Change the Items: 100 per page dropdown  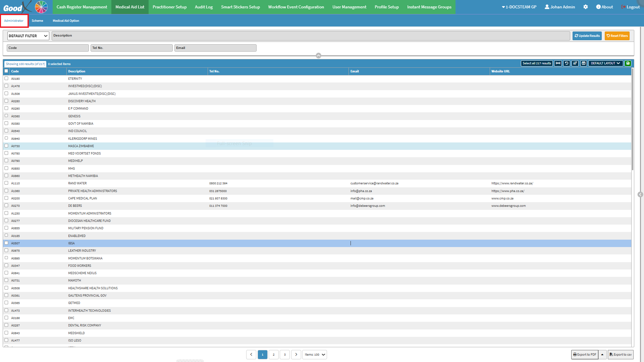pyautogui.click(x=315, y=355)
